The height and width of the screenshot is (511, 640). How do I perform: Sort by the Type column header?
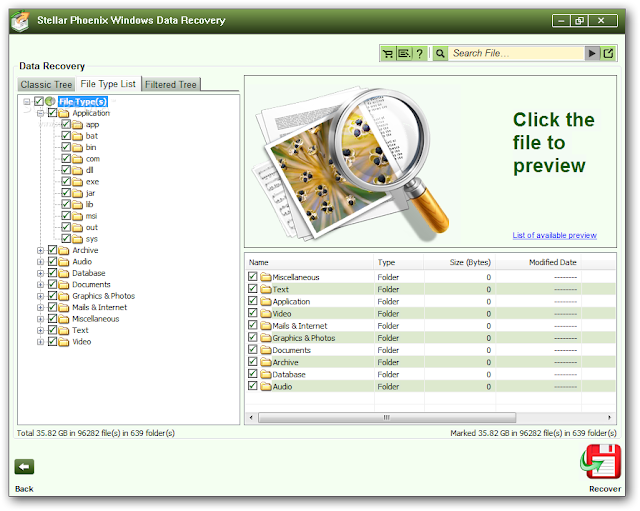(398, 262)
